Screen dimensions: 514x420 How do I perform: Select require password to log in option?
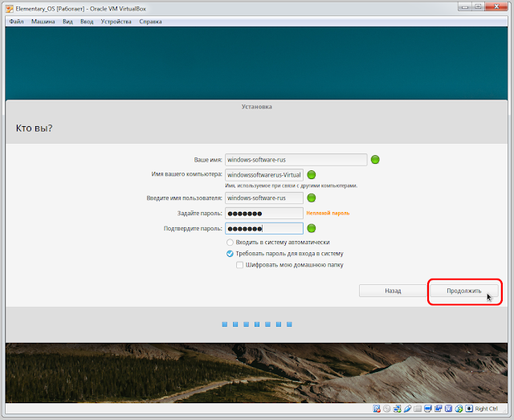pos(230,254)
